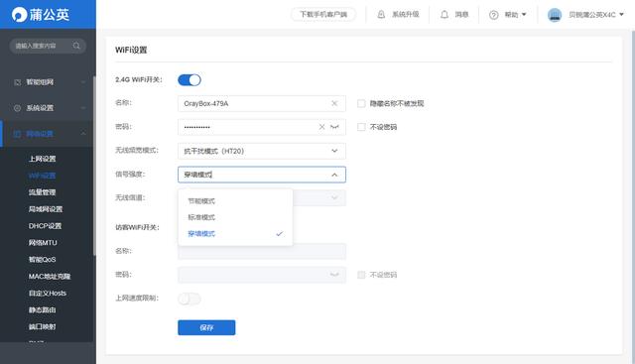
Task: Click the 下载手机客户端 button
Action: (323, 15)
